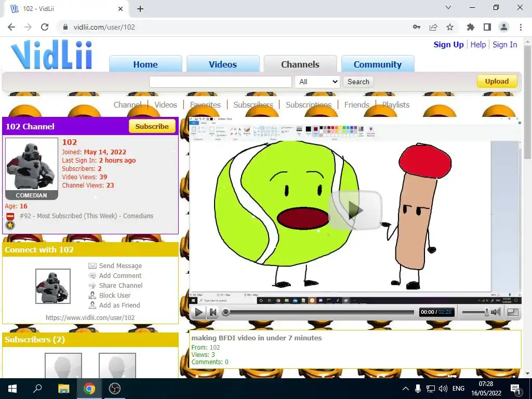Viewport: 532px width, 399px height.
Task: Click the video player play button
Action: pos(198,312)
